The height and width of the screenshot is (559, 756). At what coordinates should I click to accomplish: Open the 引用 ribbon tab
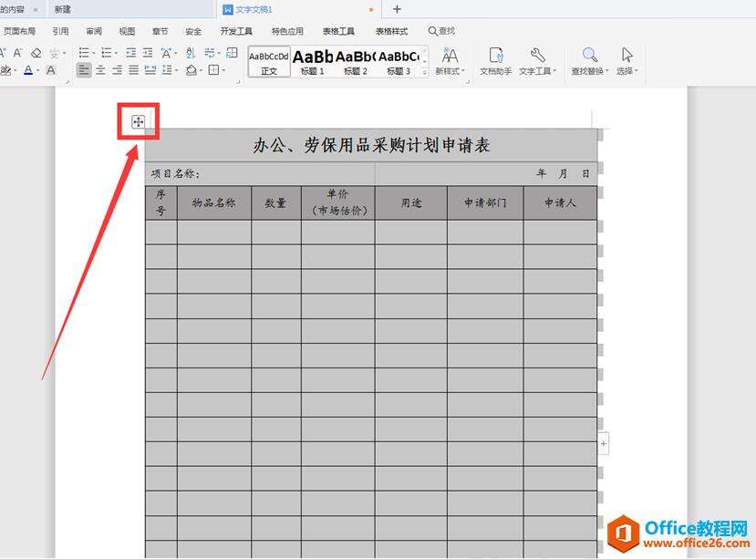[60, 31]
